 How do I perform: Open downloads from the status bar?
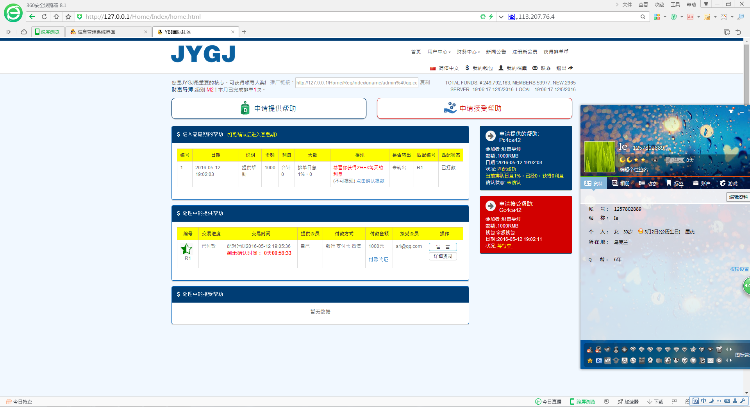[x=655, y=402]
